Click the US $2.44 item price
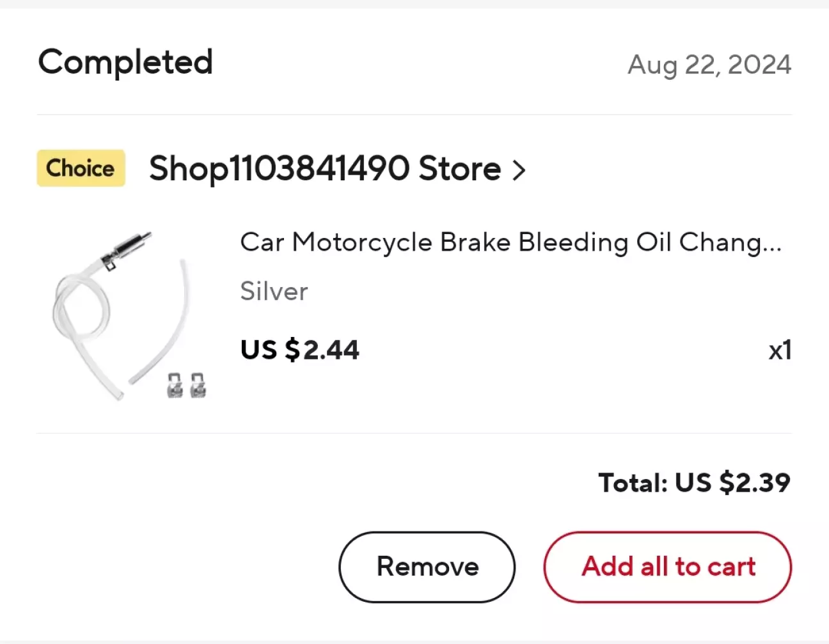This screenshot has height=644, width=829. point(299,350)
